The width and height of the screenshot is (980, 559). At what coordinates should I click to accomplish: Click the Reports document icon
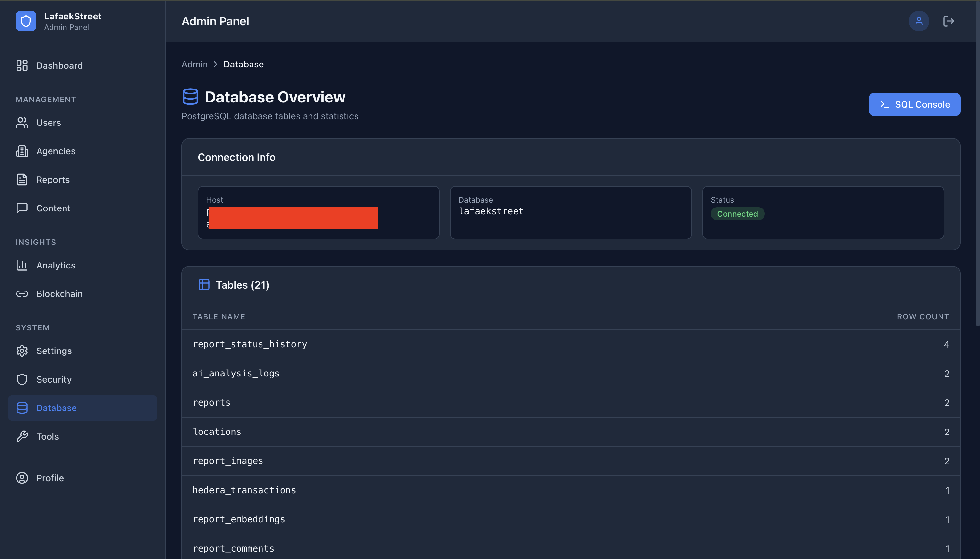tap(22, 179)
